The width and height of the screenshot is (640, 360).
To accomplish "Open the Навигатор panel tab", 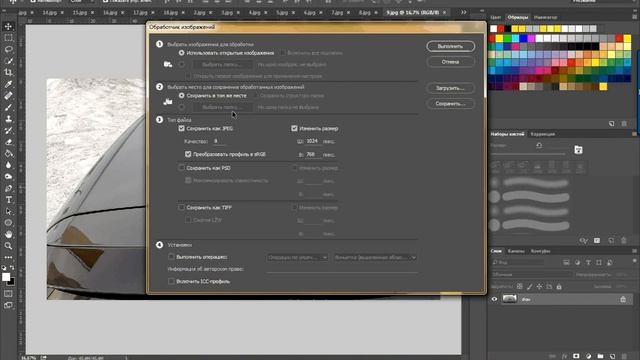I will (545, 17).
